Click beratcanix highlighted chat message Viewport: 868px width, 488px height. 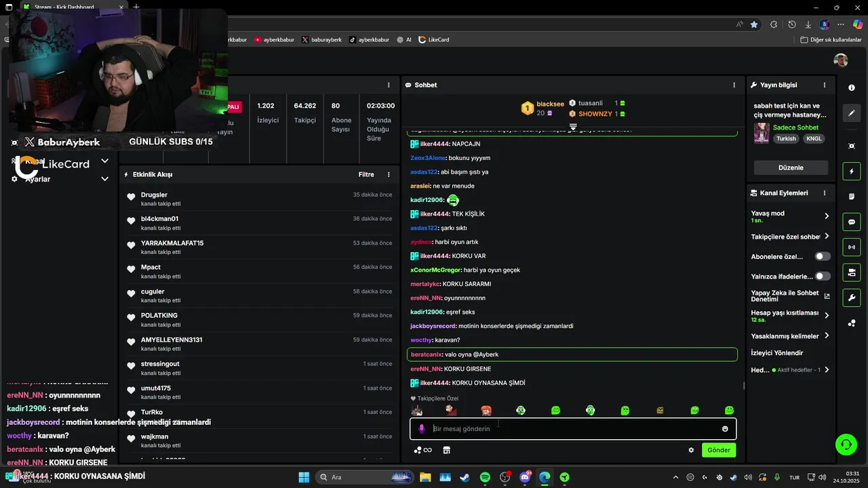pos(572,354)
